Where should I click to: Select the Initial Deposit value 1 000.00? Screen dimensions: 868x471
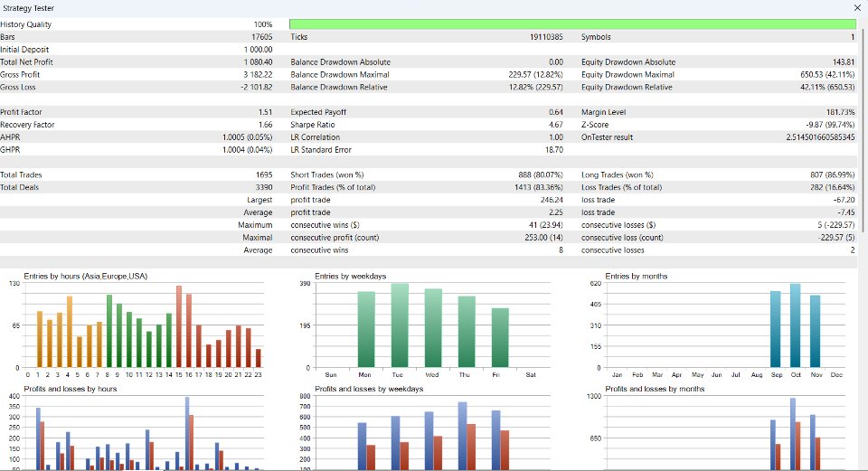coord(258,49)
